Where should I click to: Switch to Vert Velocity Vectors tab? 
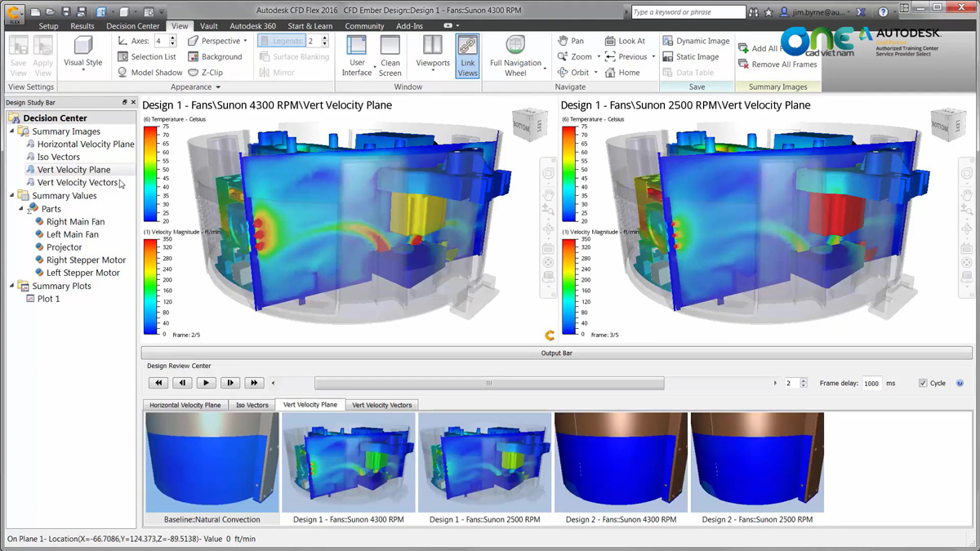(x=382, y=405)
